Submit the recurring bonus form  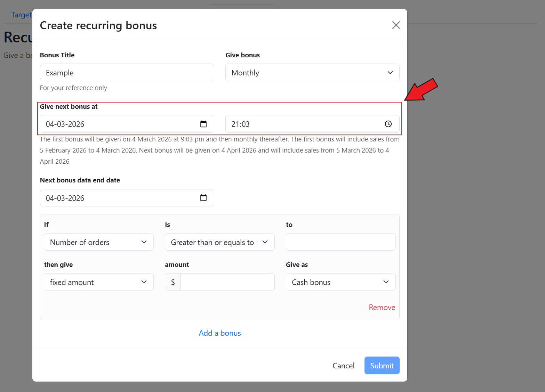point(382,366)
